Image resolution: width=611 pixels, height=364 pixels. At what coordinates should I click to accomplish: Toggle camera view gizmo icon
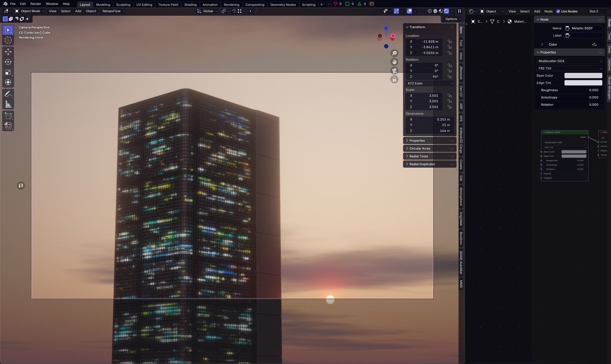point(394,70)
